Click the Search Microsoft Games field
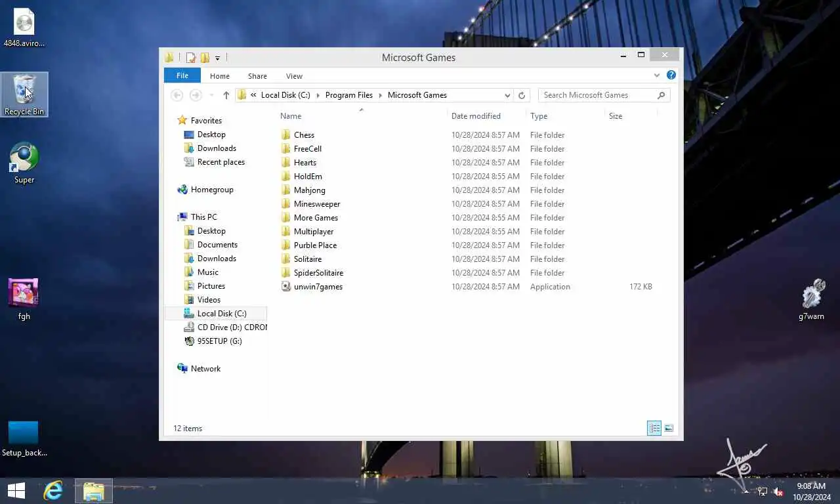 tap(604, 95)
